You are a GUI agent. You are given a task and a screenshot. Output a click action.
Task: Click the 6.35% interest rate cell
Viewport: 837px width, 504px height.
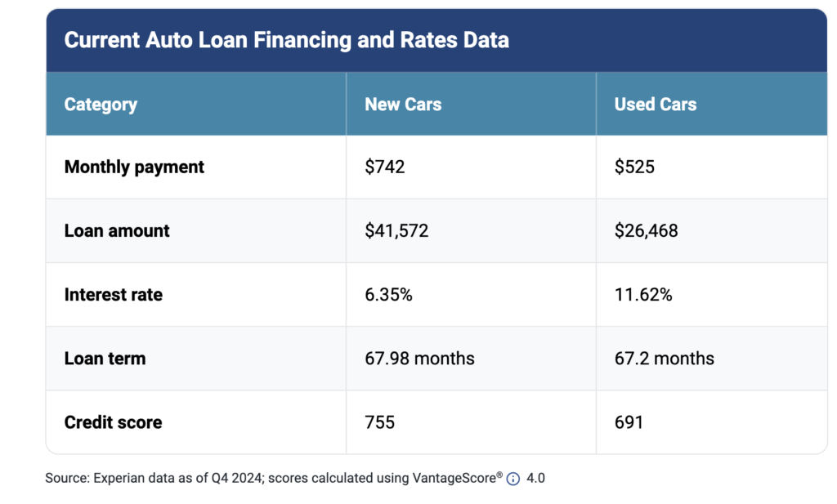pos(388,295)
